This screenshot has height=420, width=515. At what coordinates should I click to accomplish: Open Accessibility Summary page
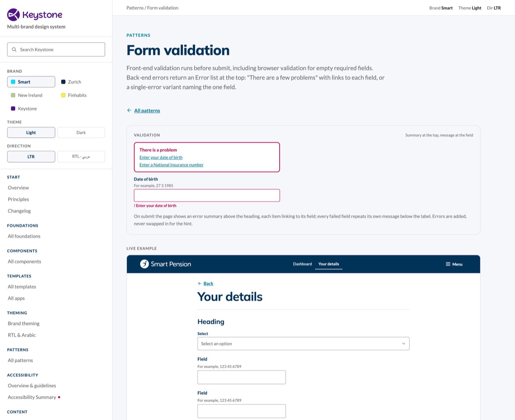[x=32, y=397]
